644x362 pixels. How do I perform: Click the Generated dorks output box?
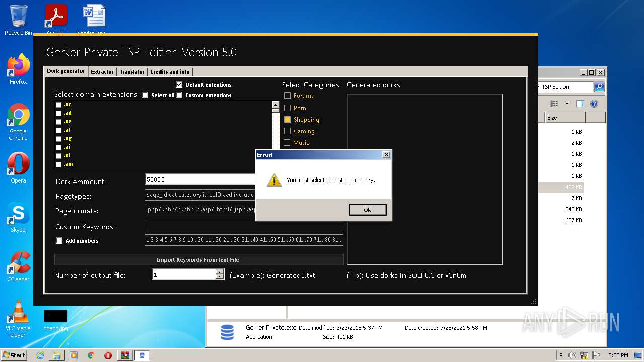(x=425, y=179)
